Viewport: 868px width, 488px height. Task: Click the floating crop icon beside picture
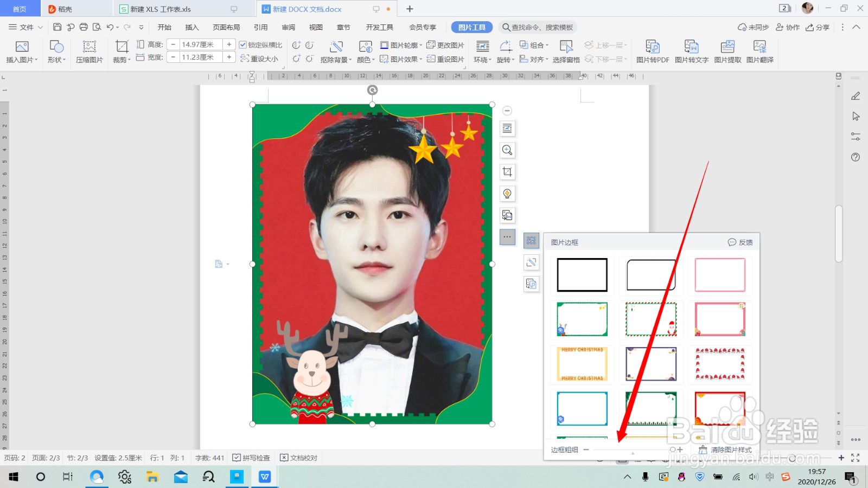507,172
